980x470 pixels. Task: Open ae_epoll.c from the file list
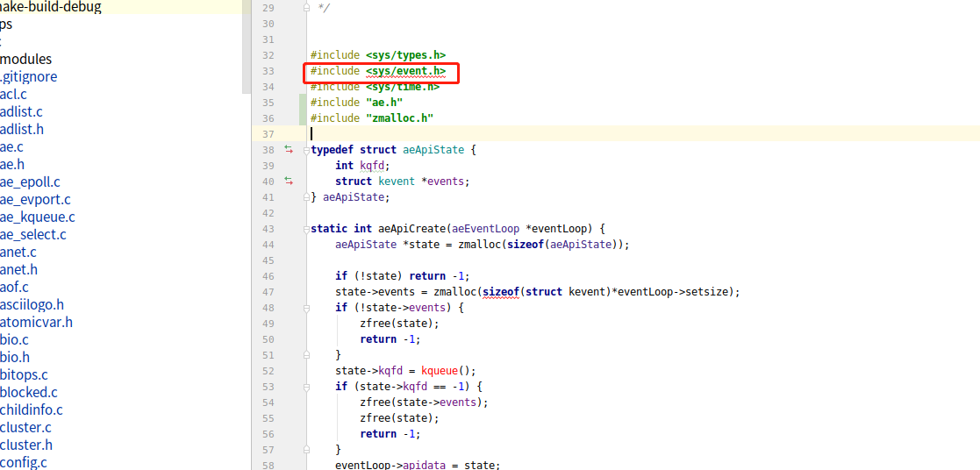click(31, 182)
